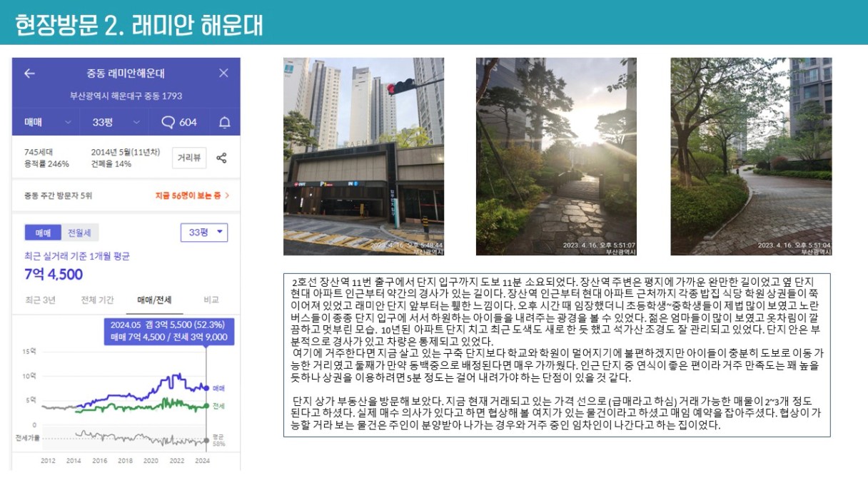Switch to the 비교 tab
The height and width of the screenshot is (488, 868).
(211, 300)
